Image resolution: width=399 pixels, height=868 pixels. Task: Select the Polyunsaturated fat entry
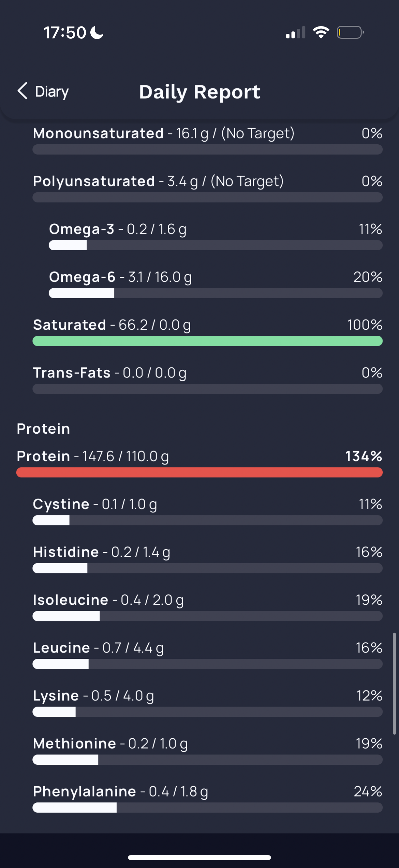(207, 188)
